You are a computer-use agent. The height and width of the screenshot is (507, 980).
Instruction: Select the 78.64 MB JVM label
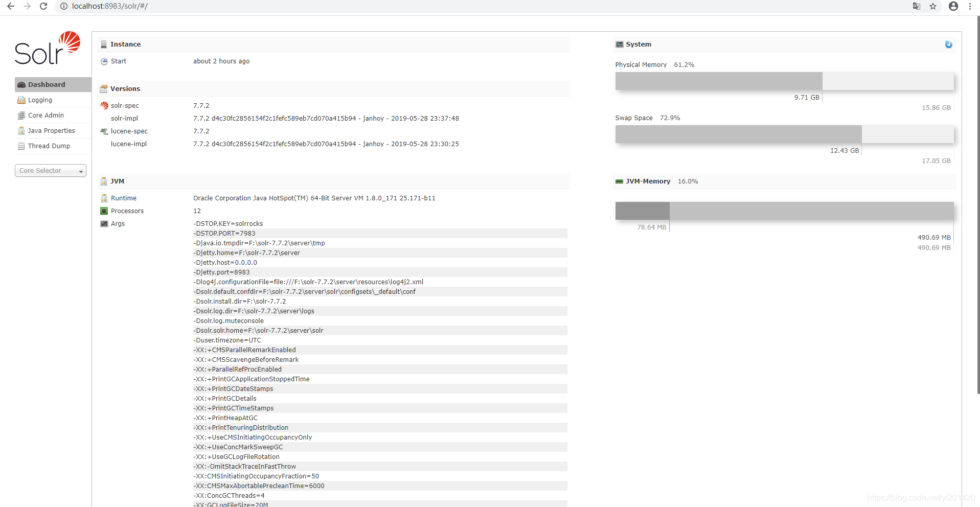(x=652, y=227)
